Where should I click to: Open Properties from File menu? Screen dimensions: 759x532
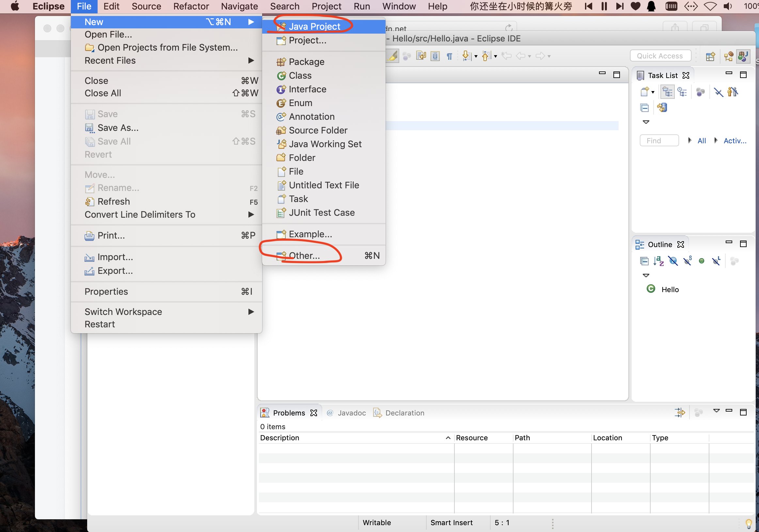(x=166, y=292)
